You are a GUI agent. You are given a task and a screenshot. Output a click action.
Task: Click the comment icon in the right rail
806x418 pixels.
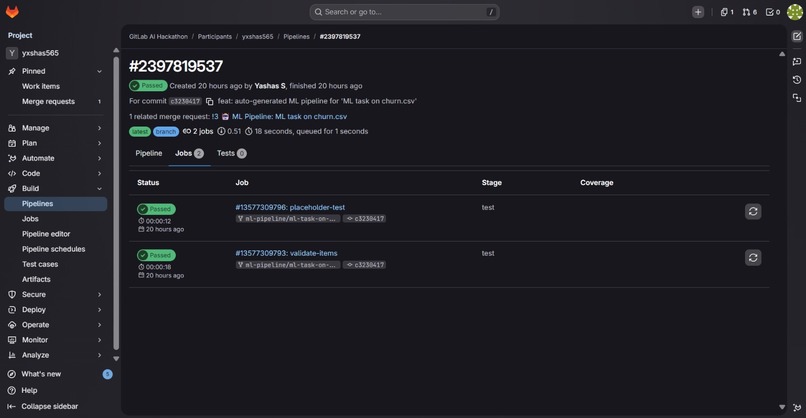click(x=797, y=62)
